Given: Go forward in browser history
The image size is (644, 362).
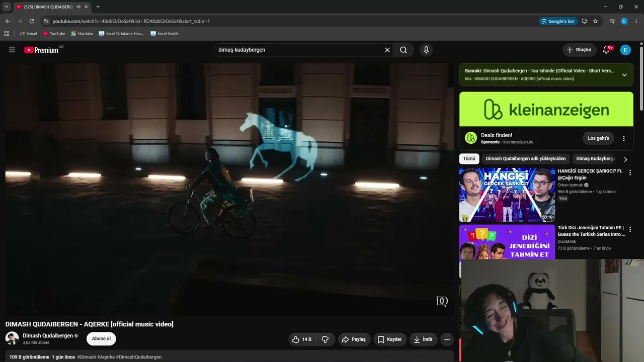Looking at the screenshot, I should (x=20, y=21).
